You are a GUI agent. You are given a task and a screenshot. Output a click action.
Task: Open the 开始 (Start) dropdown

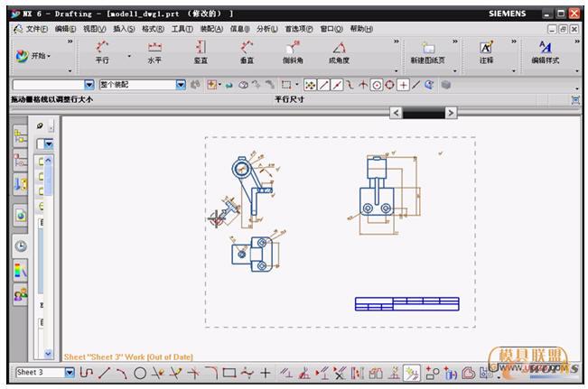pyautogui.click(x=34, y=56)
